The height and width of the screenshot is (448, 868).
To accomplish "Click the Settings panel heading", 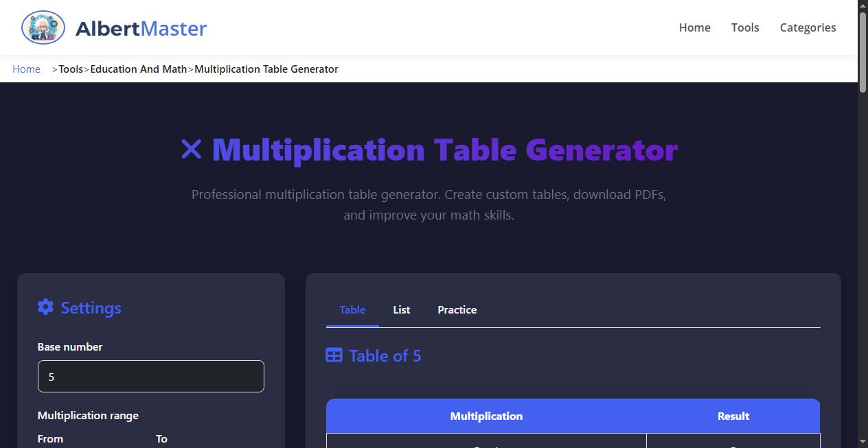I will (x=91, y=307).
